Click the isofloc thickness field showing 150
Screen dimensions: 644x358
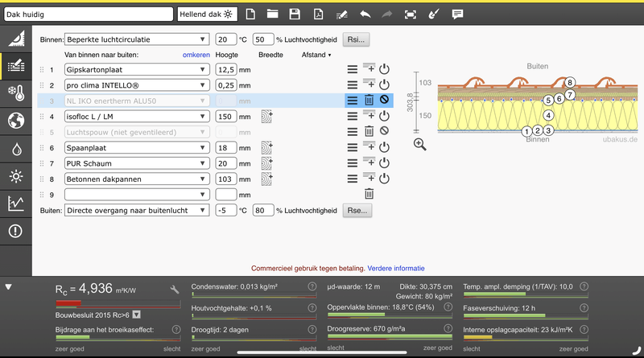tap(226, 116)
